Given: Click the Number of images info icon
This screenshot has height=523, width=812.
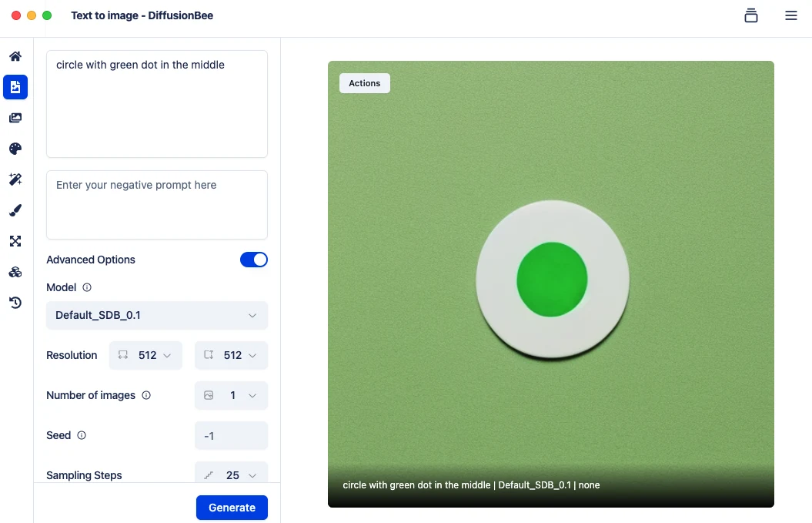Looking at the screenshot, I should coord(146,395).
